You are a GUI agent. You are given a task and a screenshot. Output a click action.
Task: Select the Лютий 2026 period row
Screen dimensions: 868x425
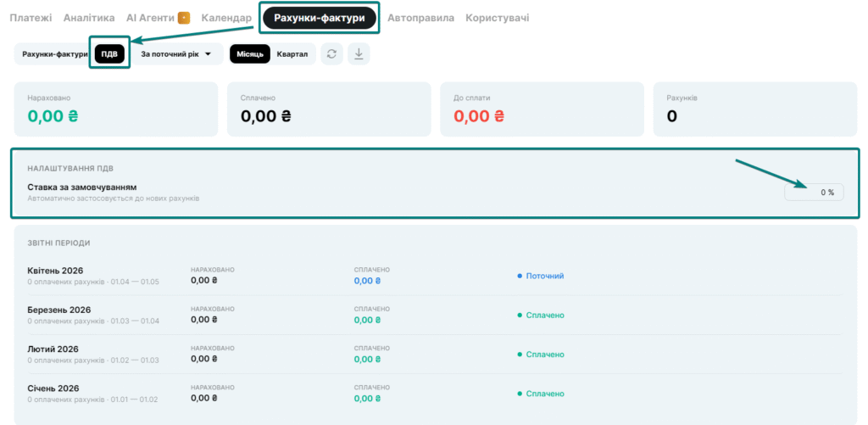click(x=53, y=349)
